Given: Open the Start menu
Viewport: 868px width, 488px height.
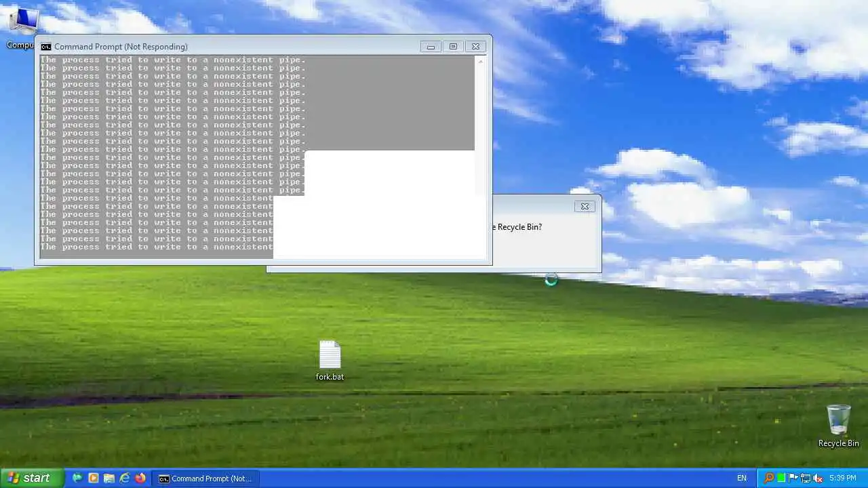Looking at the screenshot, I should (32, 478).
